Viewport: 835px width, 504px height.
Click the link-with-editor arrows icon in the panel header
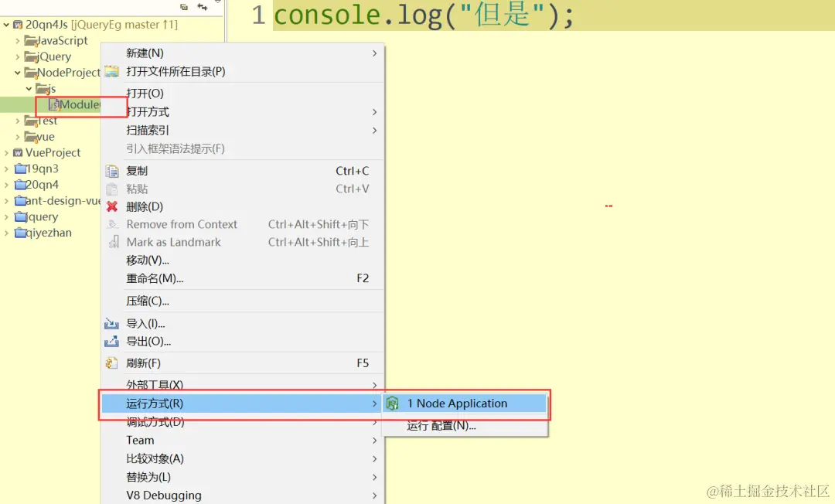(x=203, y=6)
